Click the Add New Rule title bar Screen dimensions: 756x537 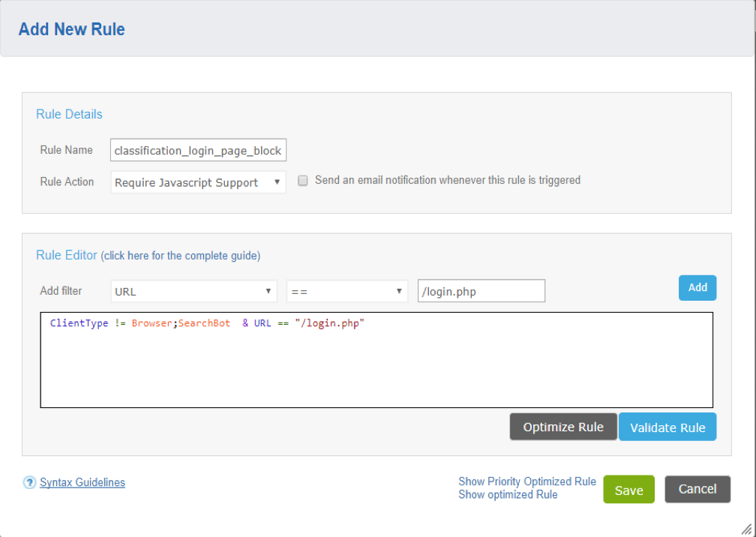click(x=71, y=28)
